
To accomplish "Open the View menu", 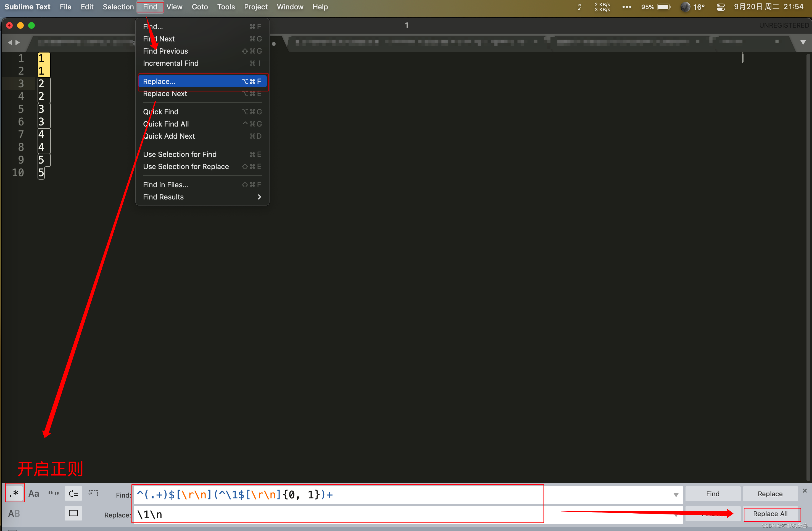I will pos(174,7).
